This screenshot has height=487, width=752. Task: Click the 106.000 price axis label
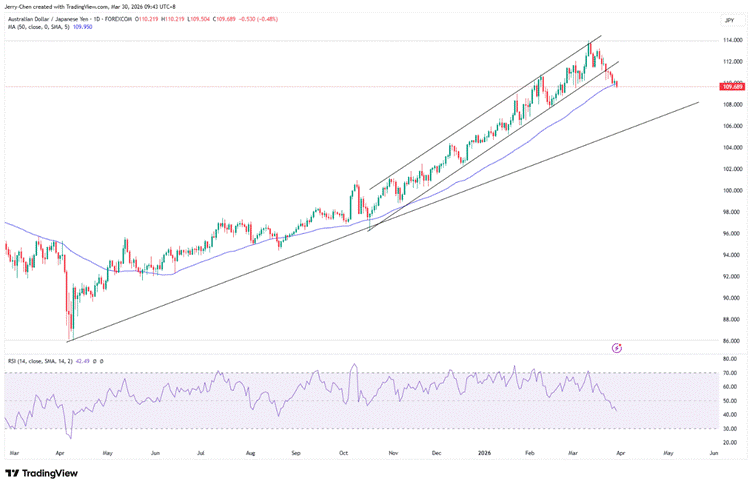tap(732, 126)
